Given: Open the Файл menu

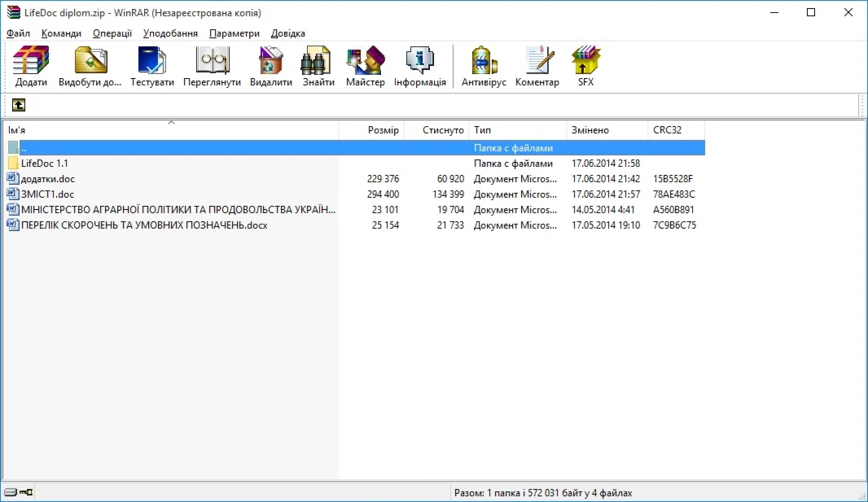Looking at the screenshot, I should coord(18,33).
